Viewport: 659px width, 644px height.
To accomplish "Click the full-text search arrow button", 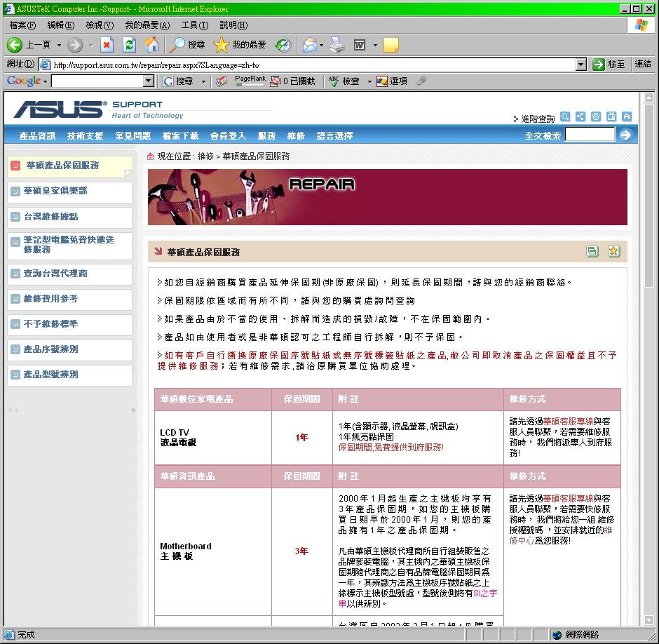I will 625,135.
